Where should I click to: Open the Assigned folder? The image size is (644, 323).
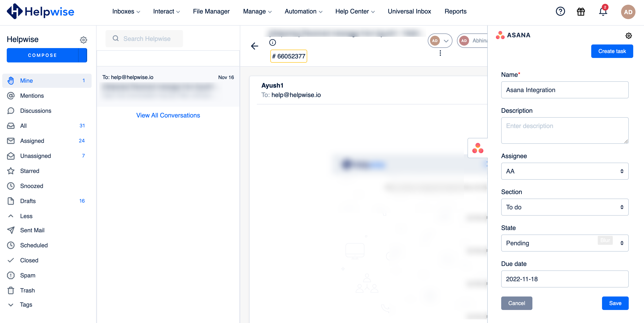click(x=47, y=141)
